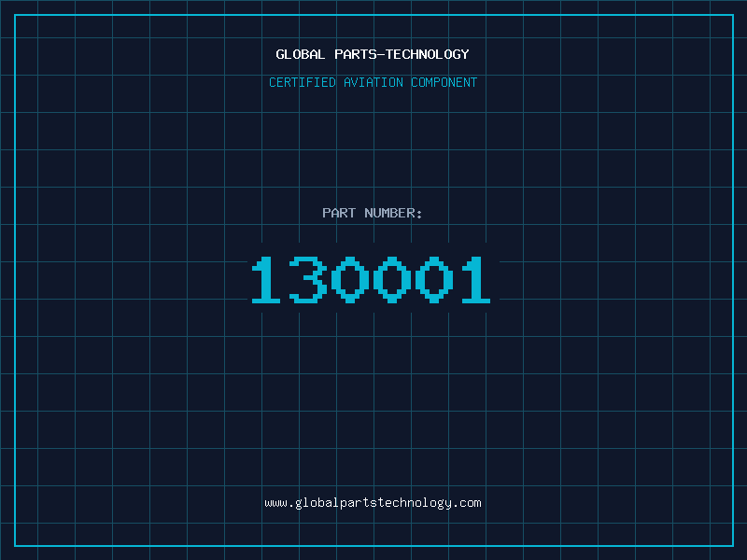Select the part number 130001
This screenshot has height=560, width=747.
point(371,279)
